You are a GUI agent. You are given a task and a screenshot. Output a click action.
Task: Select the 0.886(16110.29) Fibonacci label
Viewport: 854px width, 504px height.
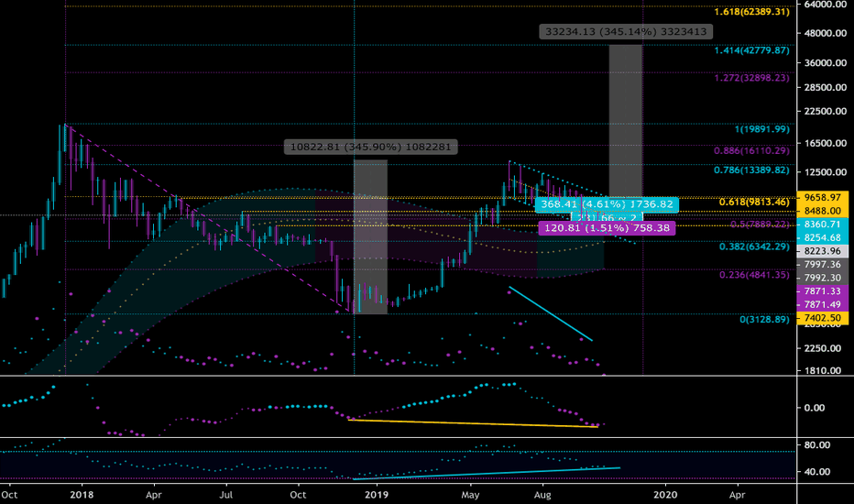click(751, 150)
